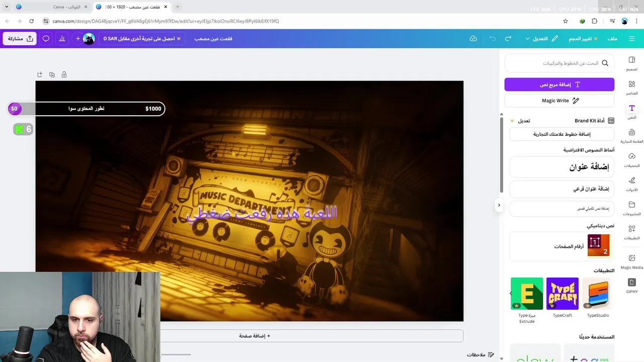Open the تصميم (Design) sidebar panel
The width and height of the screenshot is (644, 362).
coord(632,64)
